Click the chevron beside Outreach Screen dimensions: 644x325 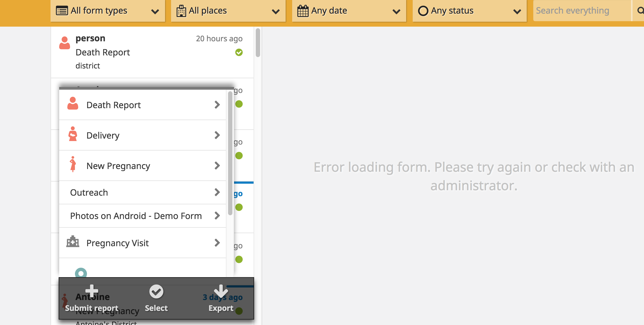tap(217, 192)
